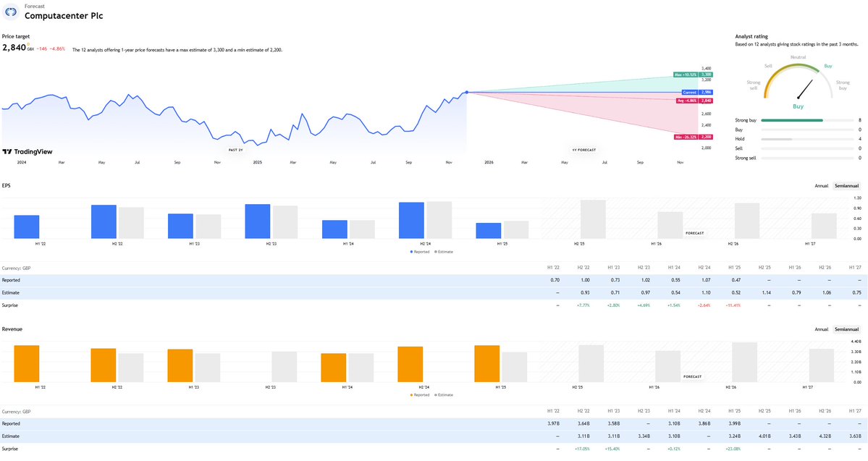
Task: Click the orange Revenue bar for H1 '22
Action: [x=27, y=363]
